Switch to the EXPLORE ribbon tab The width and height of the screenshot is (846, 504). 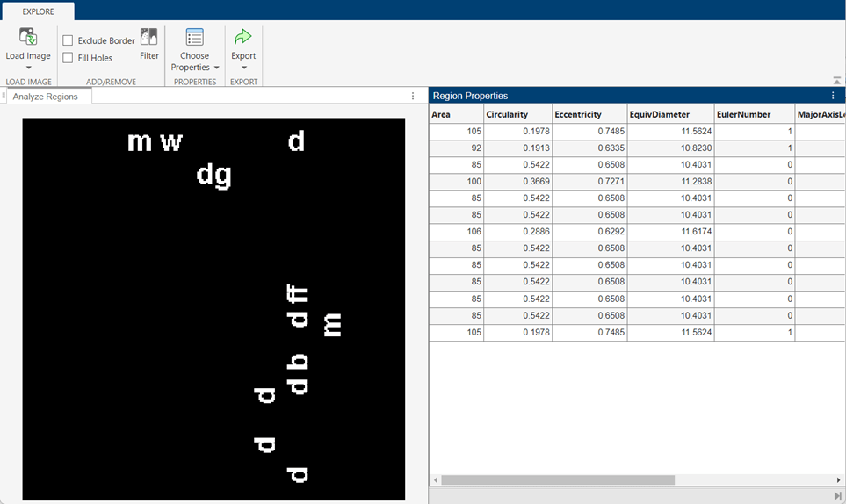(38, 11)
